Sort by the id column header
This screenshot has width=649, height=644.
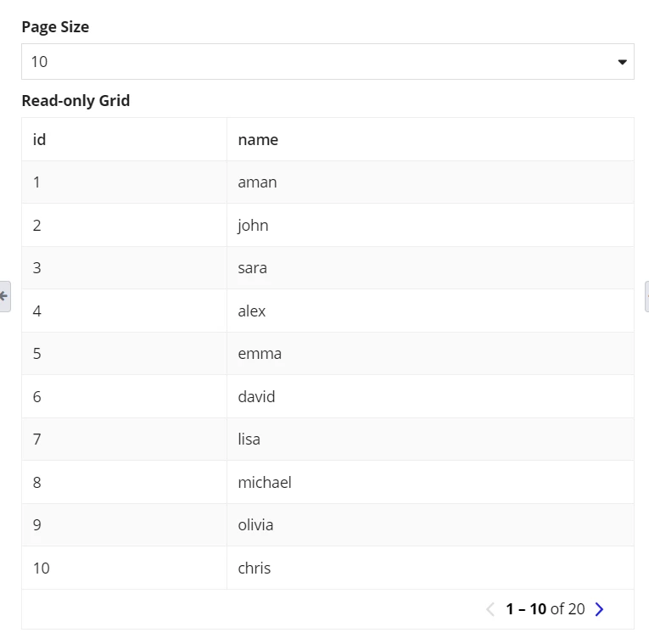(x=124, y=139)
